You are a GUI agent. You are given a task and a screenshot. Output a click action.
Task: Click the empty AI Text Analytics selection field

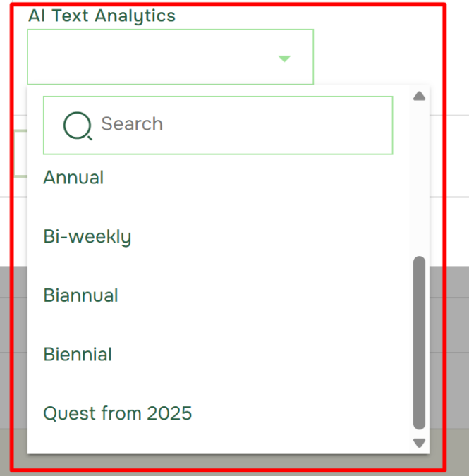170,57
